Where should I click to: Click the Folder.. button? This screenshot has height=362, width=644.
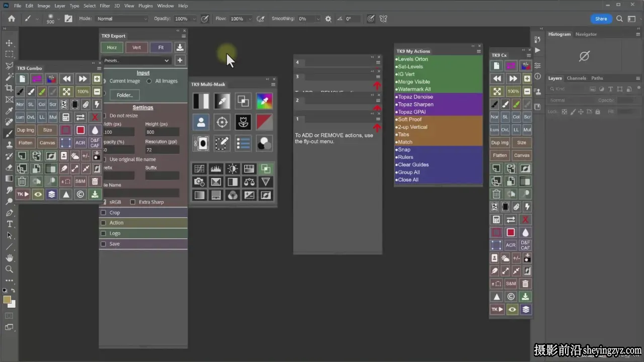click(x=124, y=95)
